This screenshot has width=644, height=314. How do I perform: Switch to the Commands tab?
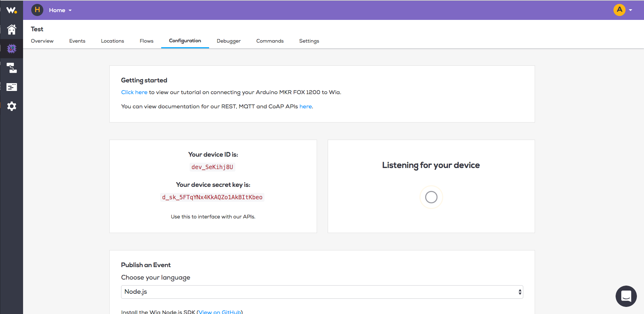(270, 41)
